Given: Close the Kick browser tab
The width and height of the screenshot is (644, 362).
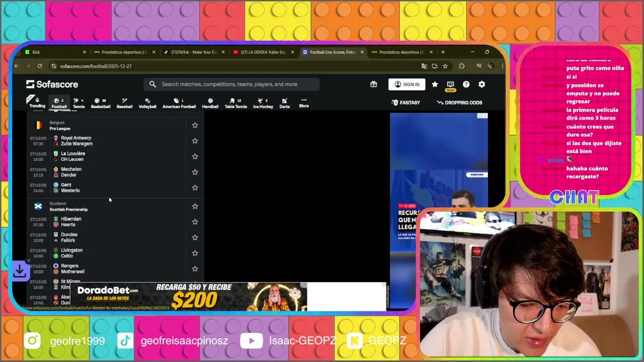Looking at the screenshot, I should pos(85,52).
